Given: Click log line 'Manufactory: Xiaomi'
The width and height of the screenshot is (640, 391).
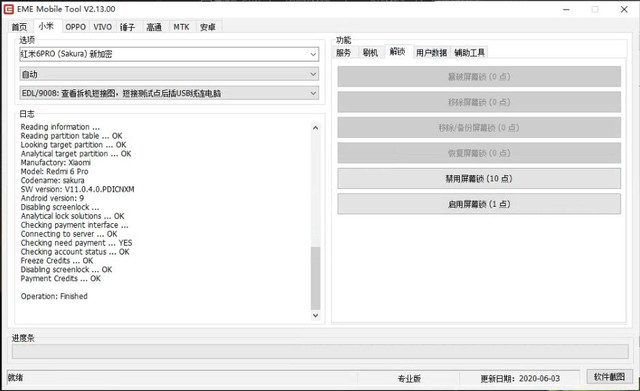Looking at the screenshot, I should pyautogui.click(x=56, y=162).
